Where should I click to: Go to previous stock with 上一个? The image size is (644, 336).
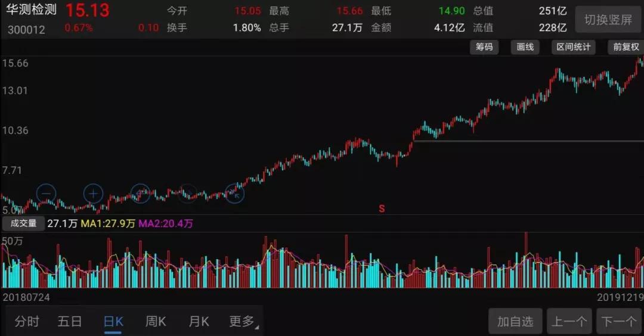click(x=569, y=322)
